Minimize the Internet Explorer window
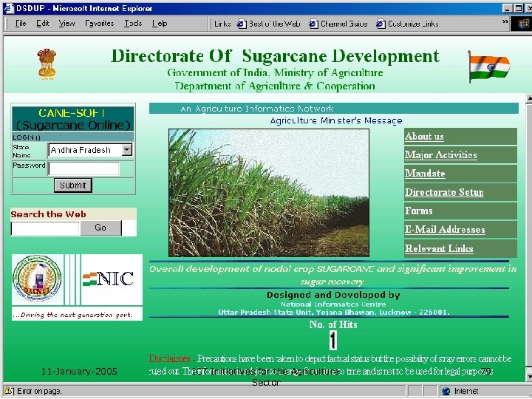532x399 pixels. 507,8
